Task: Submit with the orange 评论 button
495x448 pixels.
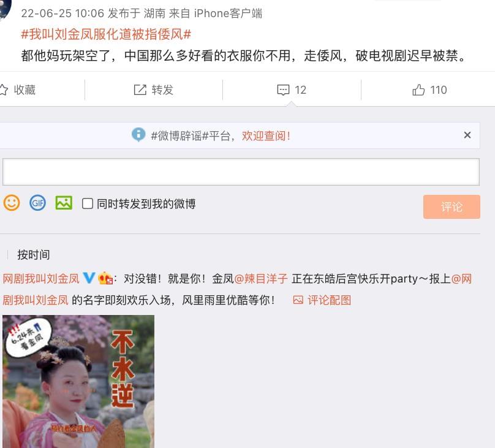Action: click(x=452, y=207)
